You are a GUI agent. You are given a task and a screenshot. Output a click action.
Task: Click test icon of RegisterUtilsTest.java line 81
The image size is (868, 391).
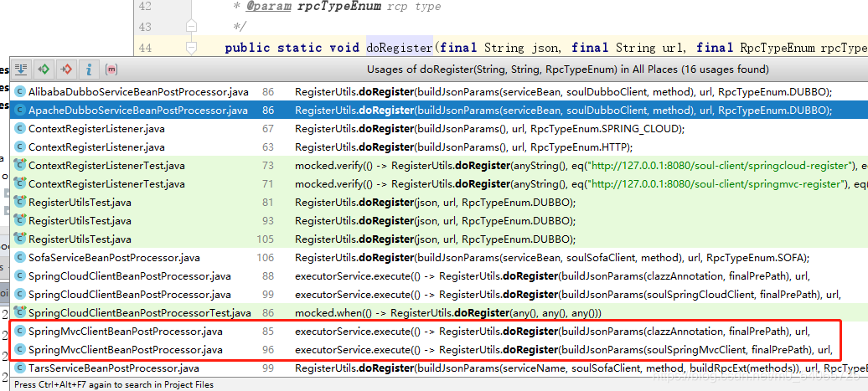(20, 203)
